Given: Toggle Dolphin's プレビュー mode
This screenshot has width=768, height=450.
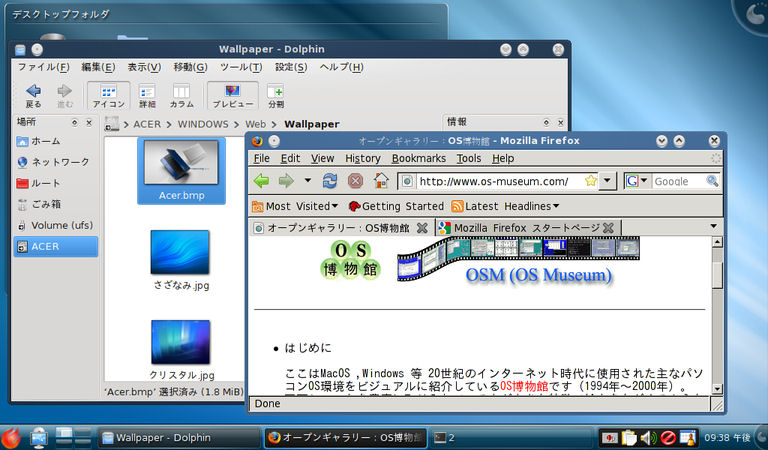Looking at the screenshot, I should coord(233,95).
